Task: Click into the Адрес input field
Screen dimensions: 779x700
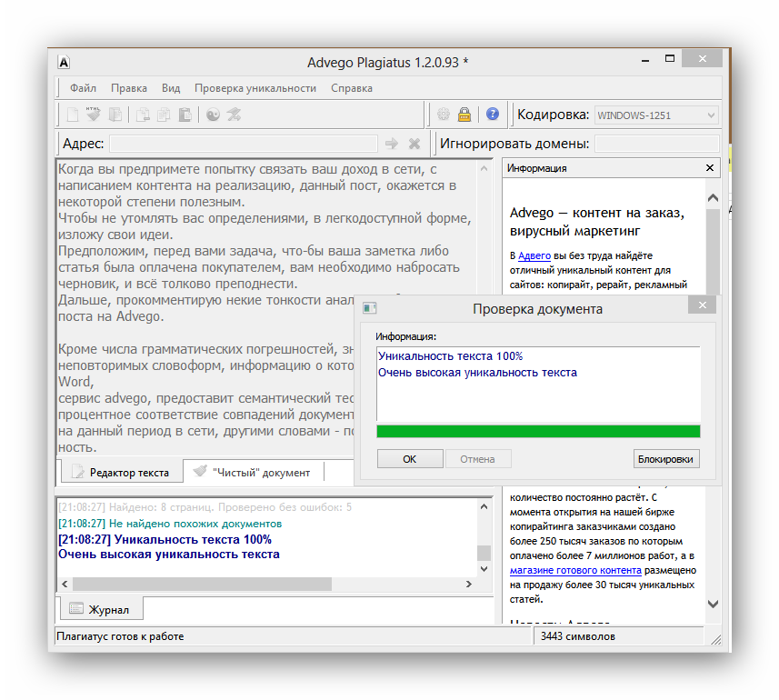Action: 244,144
